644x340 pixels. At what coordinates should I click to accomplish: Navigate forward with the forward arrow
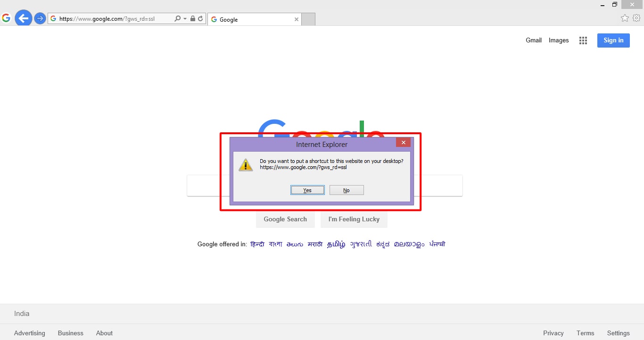[40, 18]
